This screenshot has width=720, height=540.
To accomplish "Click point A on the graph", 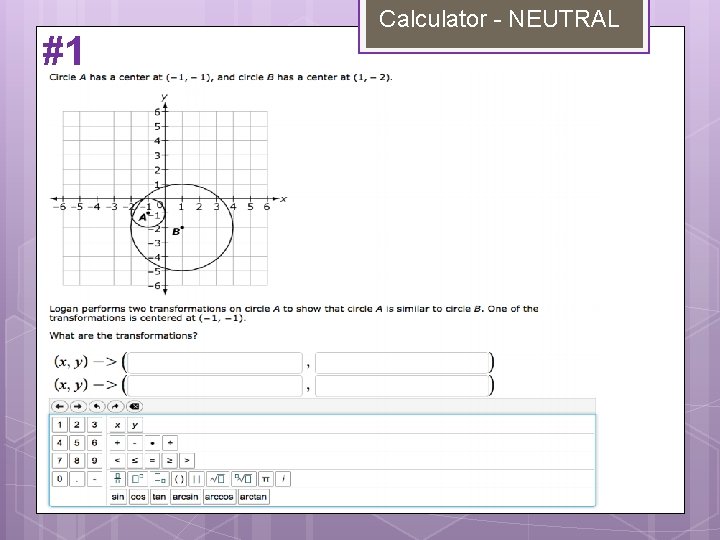I will [148, 214].
